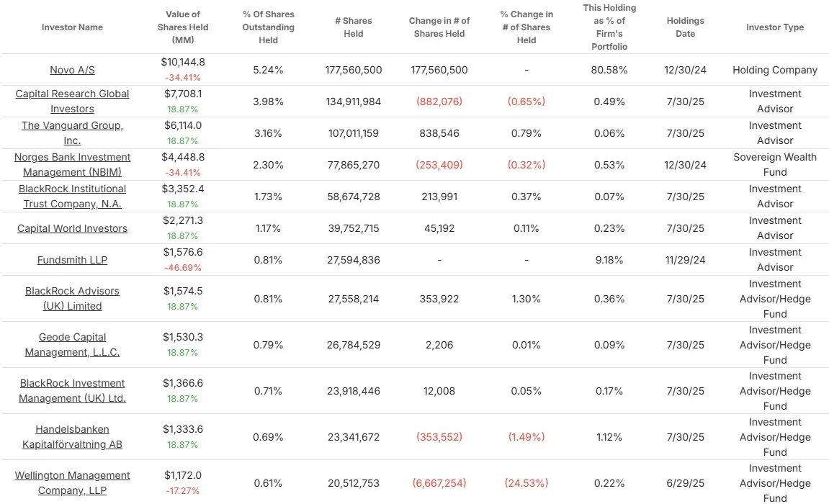Sort by Holdings Date column header
This screenshot has width=829, height=504.
[685, 27]
